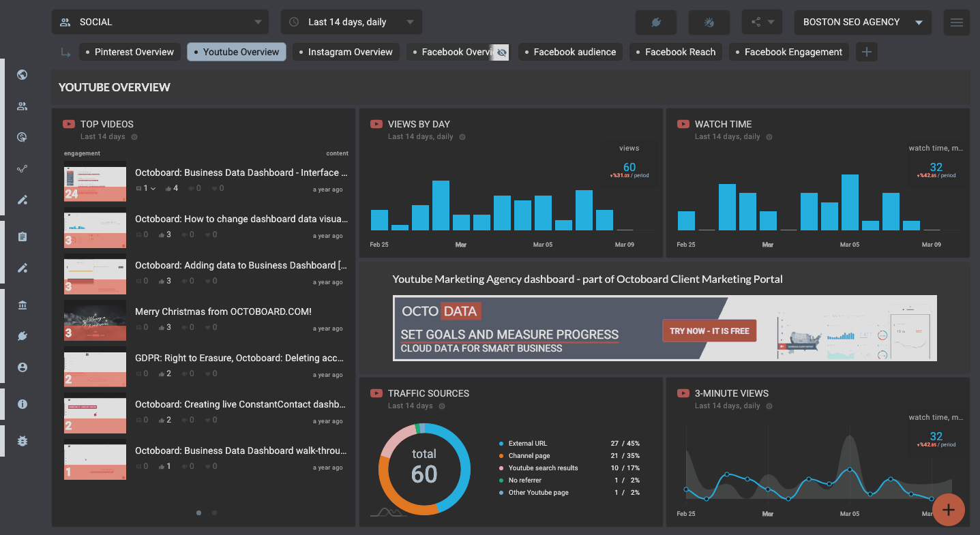Click the bug icon in the sidebar
This screenshot has width=980, height=535.
[22, 441]
